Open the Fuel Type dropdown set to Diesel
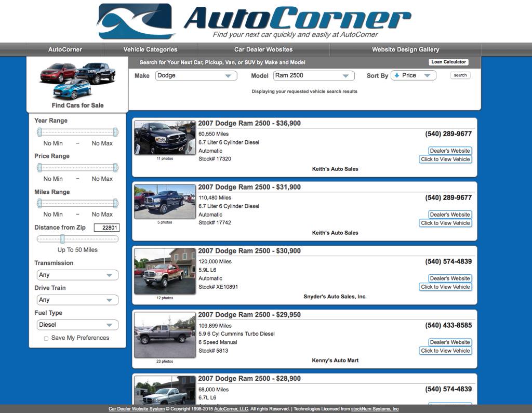532x413 pixels. [77, 325]
